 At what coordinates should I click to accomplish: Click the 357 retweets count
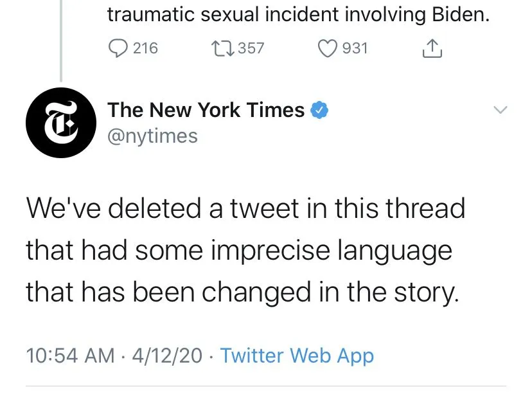click(x=251, y=48)
